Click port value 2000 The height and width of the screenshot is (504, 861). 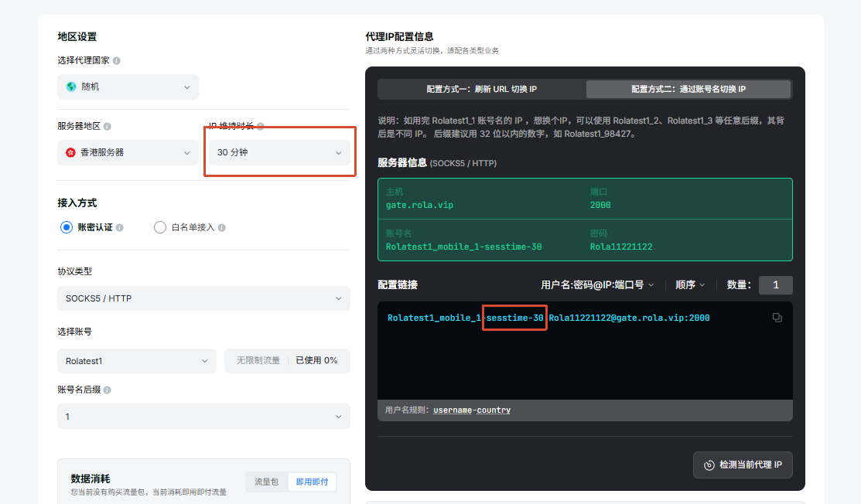(x=600, y=205)
